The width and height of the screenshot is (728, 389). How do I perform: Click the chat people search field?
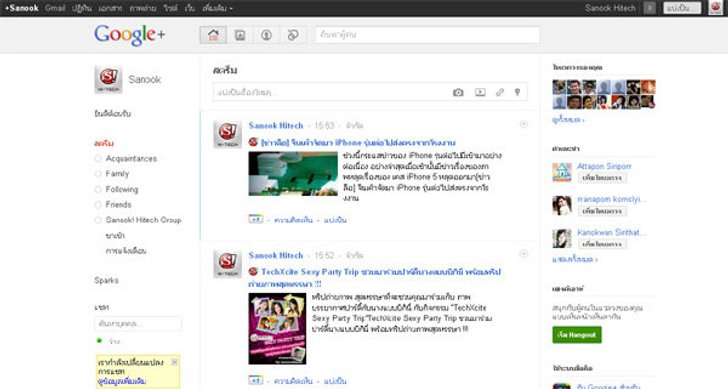[138, 324]
